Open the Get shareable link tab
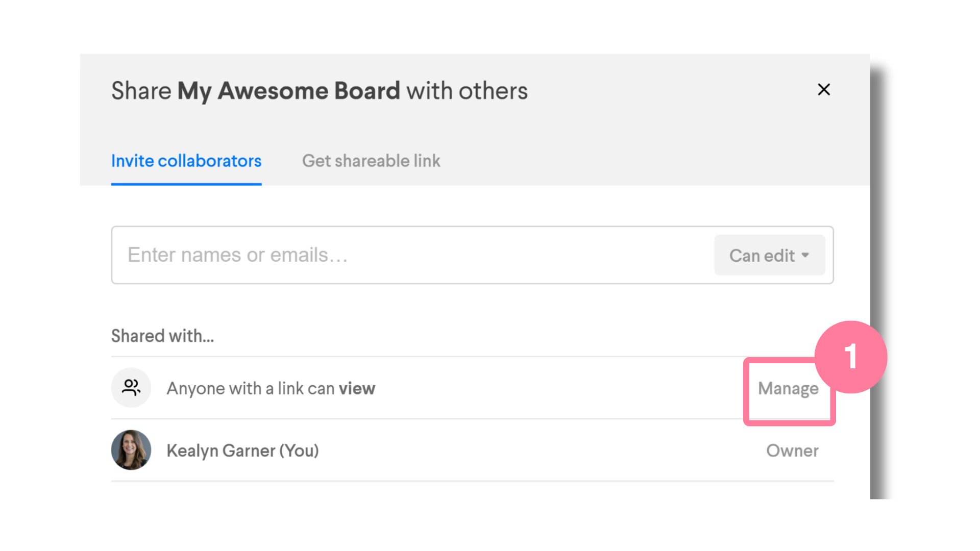This screenshot has height=551, width=980. [371, 161]
